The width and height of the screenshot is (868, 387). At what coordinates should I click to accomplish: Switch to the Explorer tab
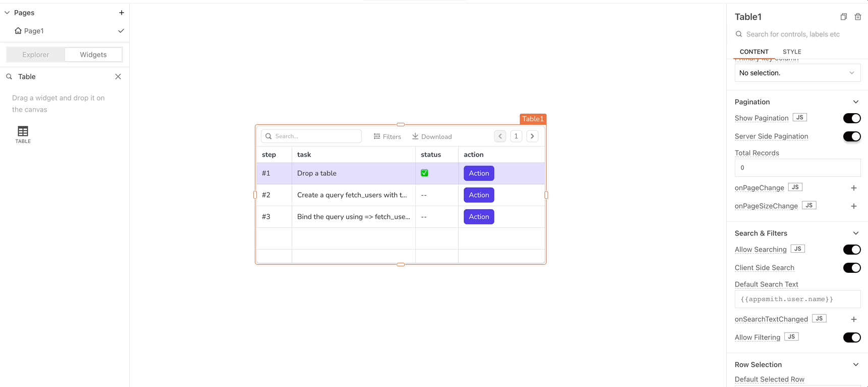[36, 55]
